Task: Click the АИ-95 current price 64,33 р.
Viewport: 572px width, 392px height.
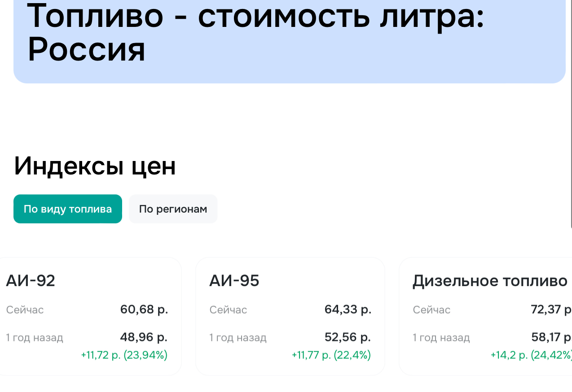Action: (348, 309)
